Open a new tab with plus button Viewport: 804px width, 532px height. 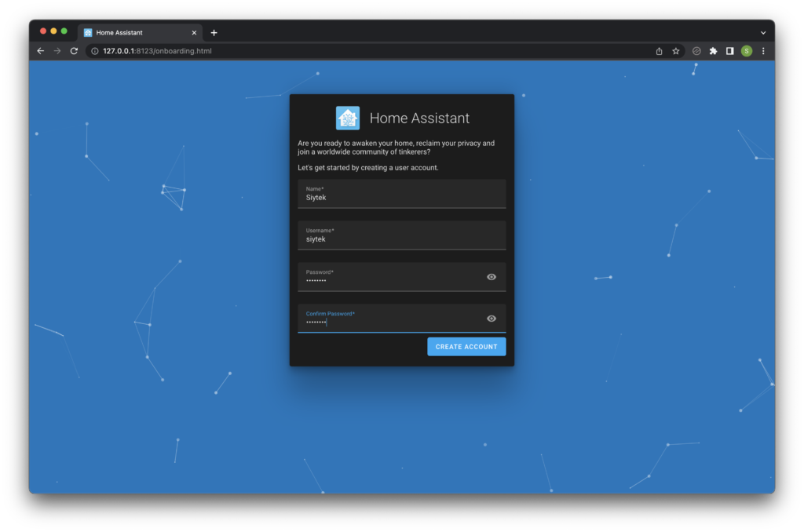pyautogui.click(x=214, y=32)
